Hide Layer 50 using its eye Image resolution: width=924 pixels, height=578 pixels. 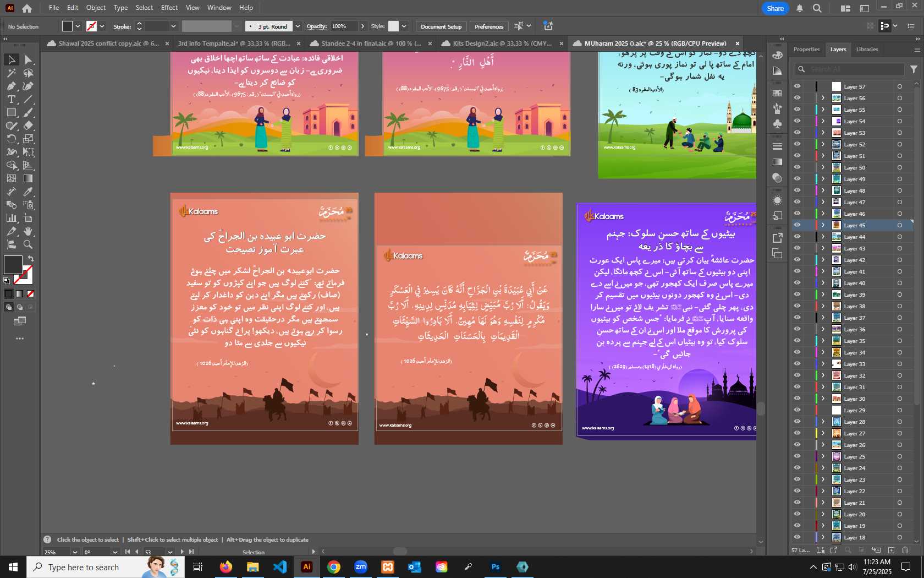(x=797, y=167)
